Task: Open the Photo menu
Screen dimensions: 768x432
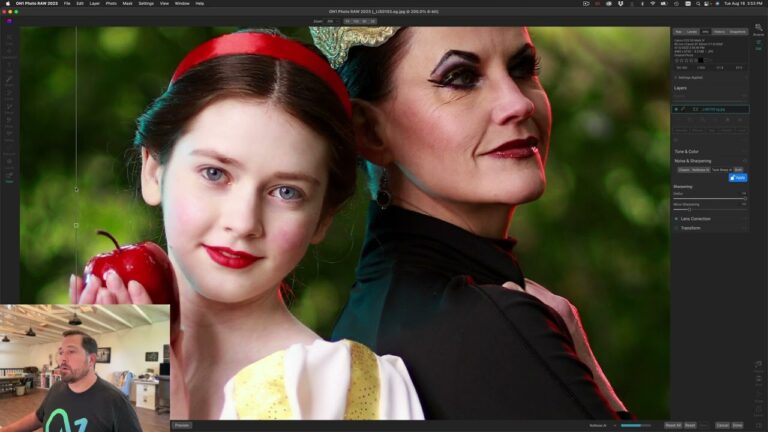Action: click(111, 3)
